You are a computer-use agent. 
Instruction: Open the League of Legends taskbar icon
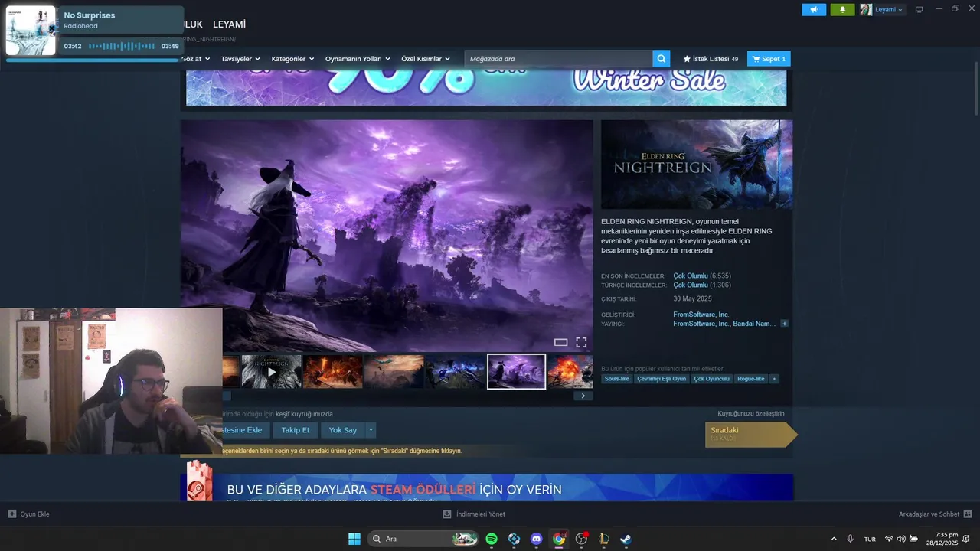[x=603, y=539]
